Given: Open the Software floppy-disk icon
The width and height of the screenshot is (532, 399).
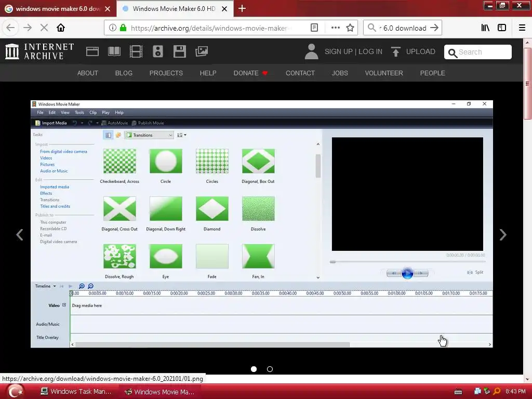Looking at the screenshot, I should pos(179,51).
